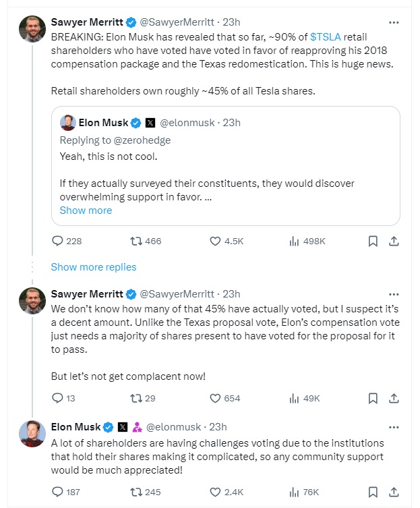The image size is (420, 508).
Task: Like Elon Musk's reply with 2.4K likes
Action: point(216,492)
